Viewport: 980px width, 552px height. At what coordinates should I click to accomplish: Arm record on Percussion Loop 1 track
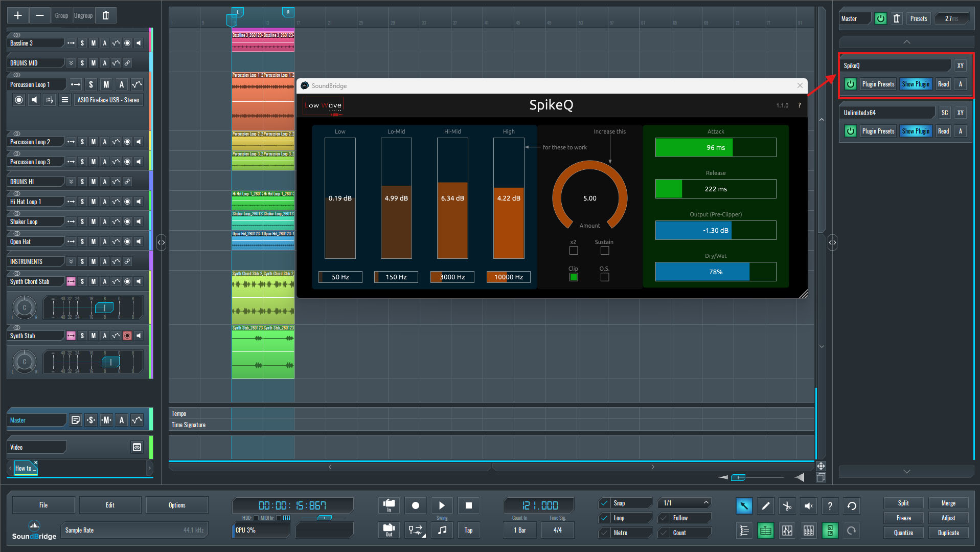(x=19, y=100)
